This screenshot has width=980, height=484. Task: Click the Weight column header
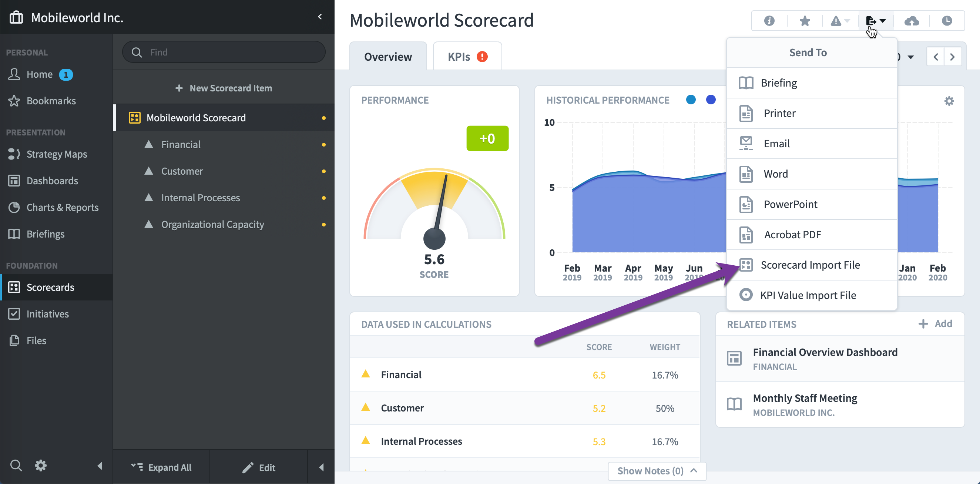click(x=665, y=347)
